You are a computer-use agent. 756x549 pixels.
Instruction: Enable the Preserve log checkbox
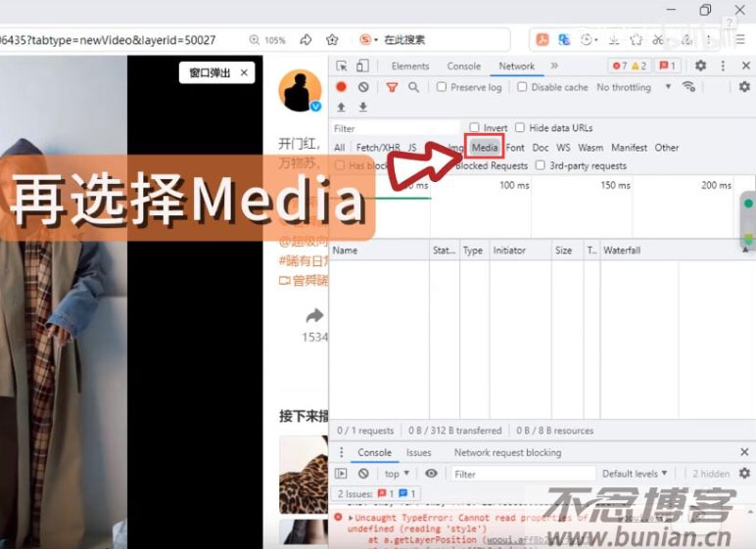point(441,87)
